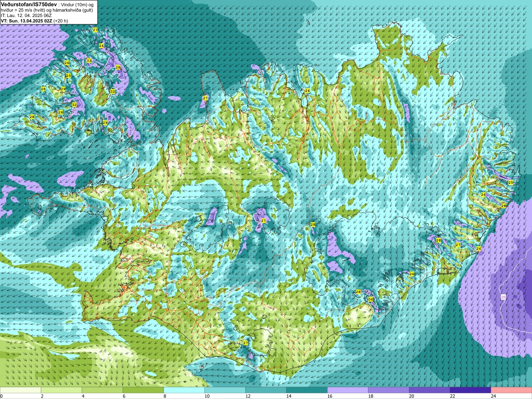Pick the dark indigo 22–24 m/s legend swatch

(470, 390)
